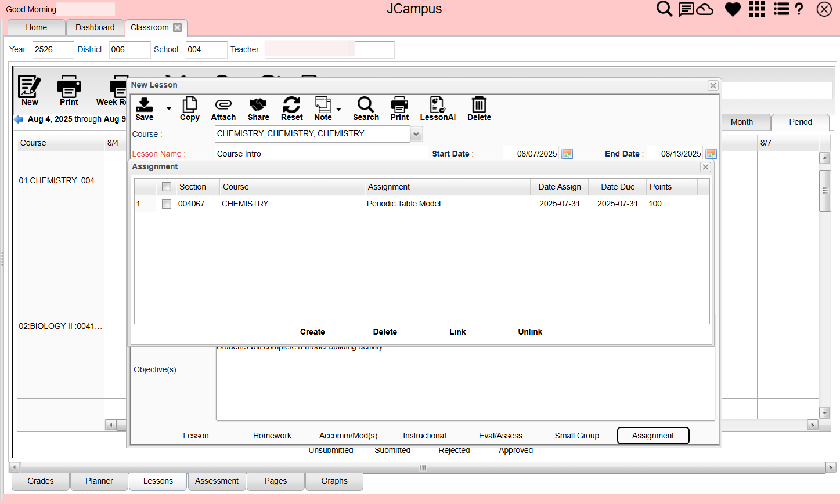This screenshot has height=504, width=840.
Task: Expand the Course combo box arrow
Action: 416,134
